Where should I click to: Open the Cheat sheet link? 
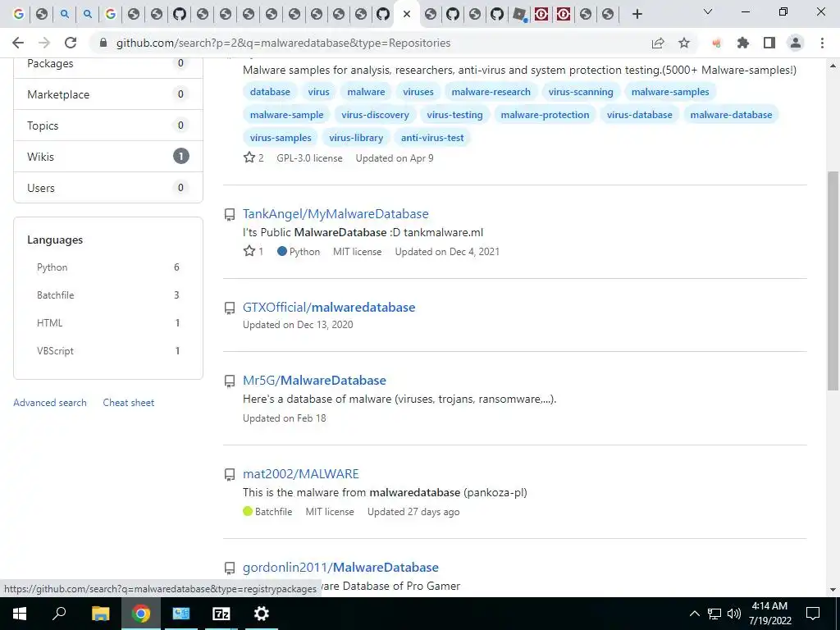coord(129,402)
